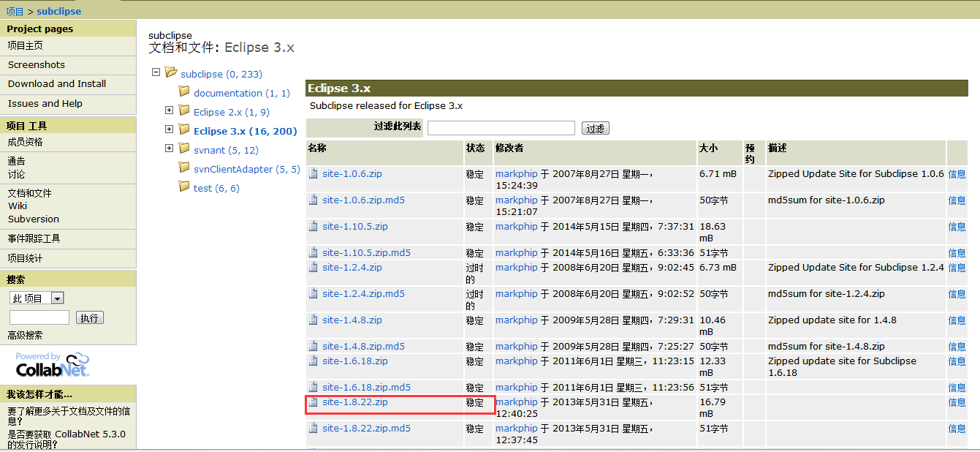Click the file icon beside site-1.0.6.zip

[x=314, y=174]
